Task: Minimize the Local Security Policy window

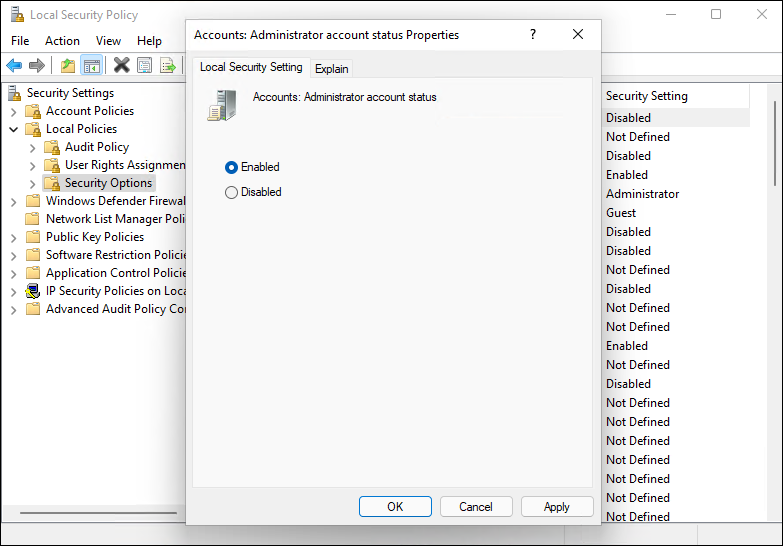Action: tap(671, 14)
